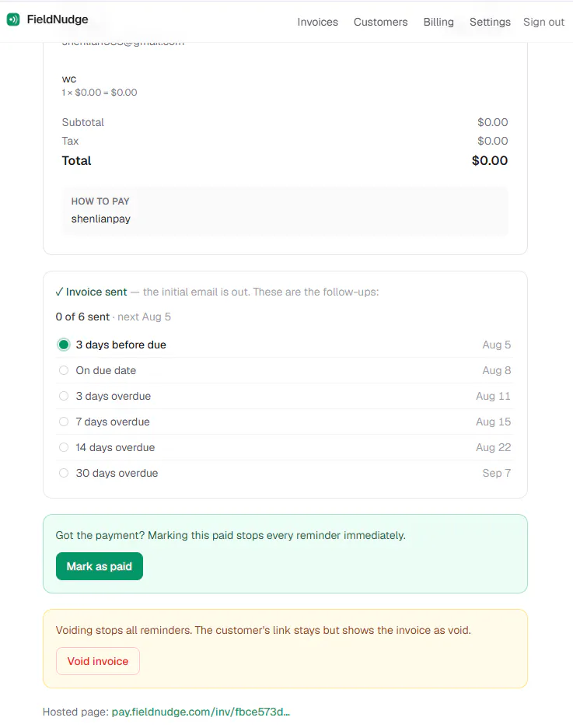The width and height of the screenshot is (573, 728).
Task: Click the Aug 22 reminder date
Action: (x=493, y=447)
